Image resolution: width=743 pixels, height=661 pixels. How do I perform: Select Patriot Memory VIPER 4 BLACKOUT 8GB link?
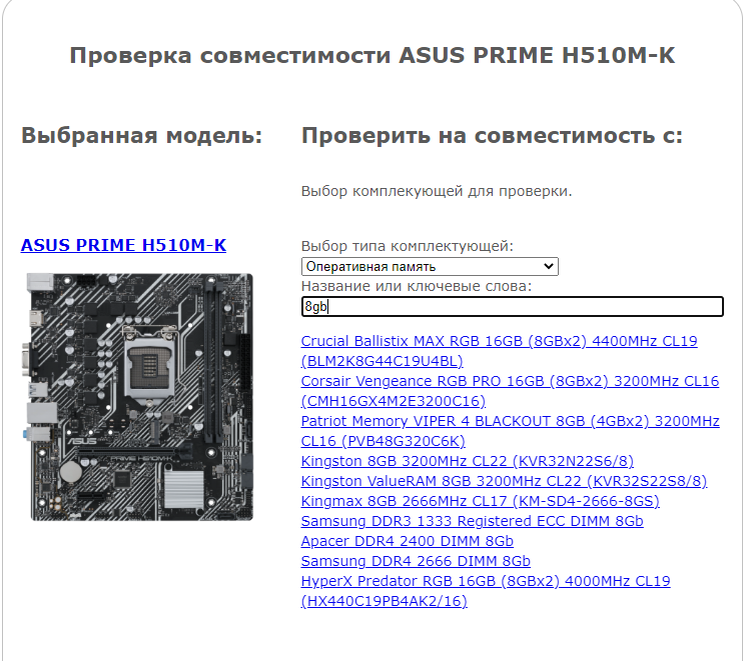510,431
